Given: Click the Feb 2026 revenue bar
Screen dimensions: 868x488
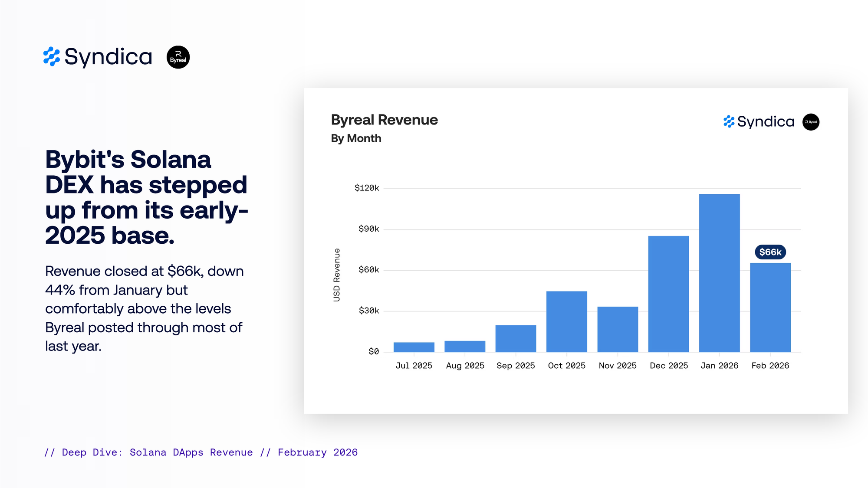Looking at the screenshot, I should tap(770, 307).
